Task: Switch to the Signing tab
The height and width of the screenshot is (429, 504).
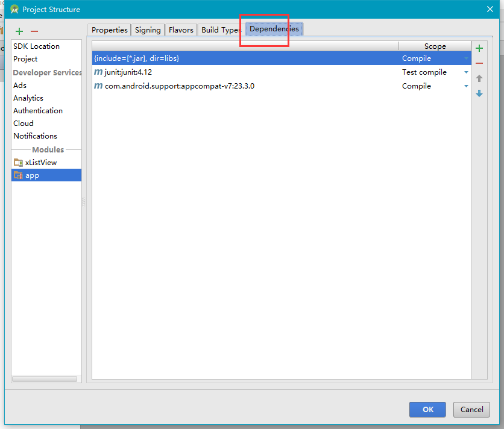Action: [148, 30]
